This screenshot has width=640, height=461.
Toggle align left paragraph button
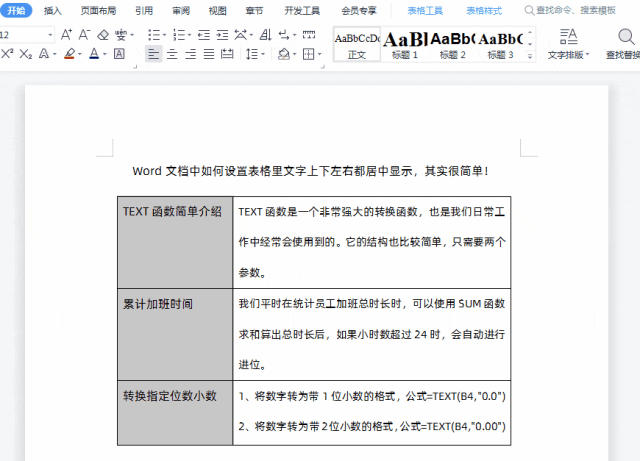[153, 54]
